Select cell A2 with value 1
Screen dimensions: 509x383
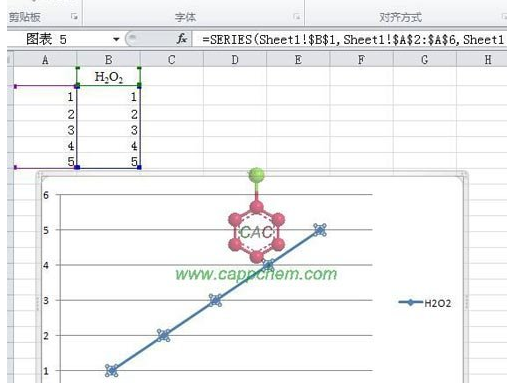(x=45, y=97)
